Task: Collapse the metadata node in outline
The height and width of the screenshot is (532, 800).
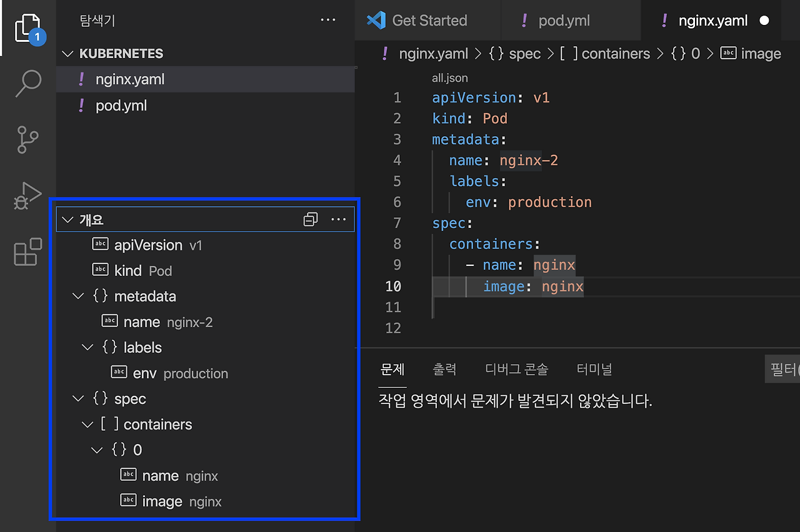Action: click(x=78, y=296)
